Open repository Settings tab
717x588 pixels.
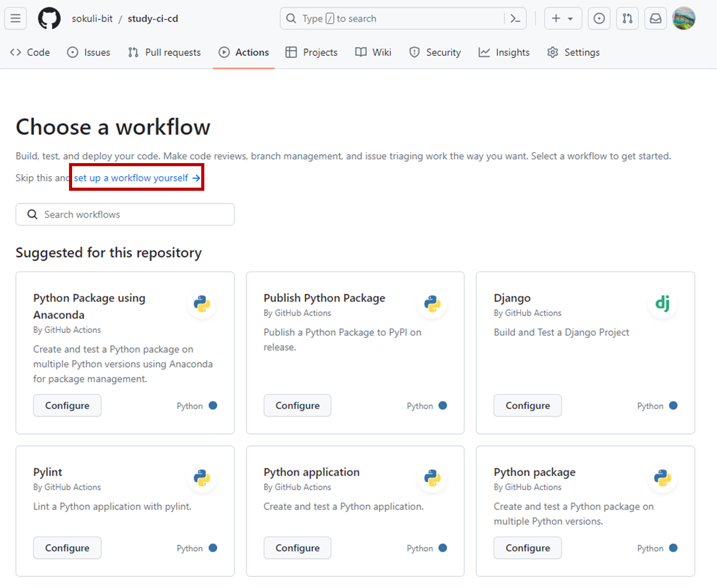pyautogui.click(x=573, y=52)
